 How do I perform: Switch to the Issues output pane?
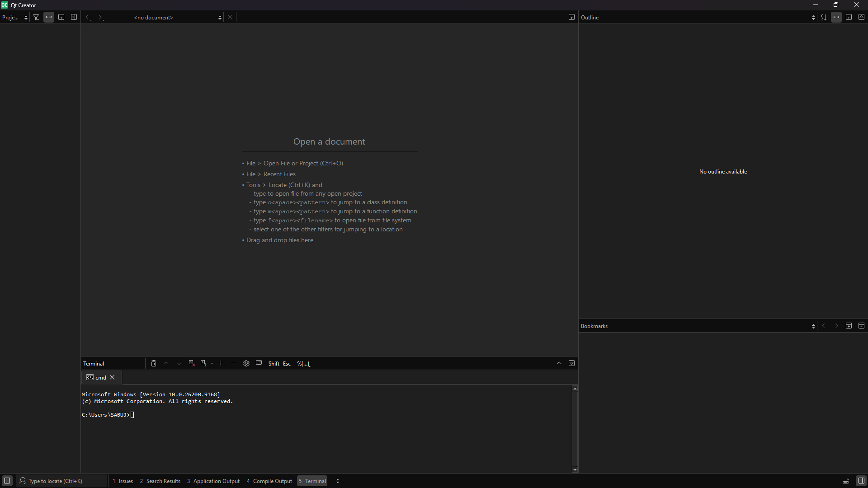point(123,481)
